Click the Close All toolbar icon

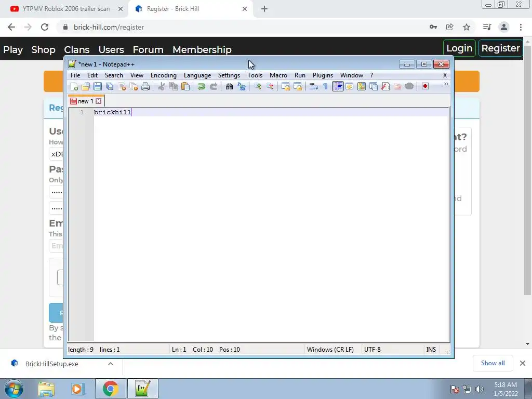coord(134,86)
